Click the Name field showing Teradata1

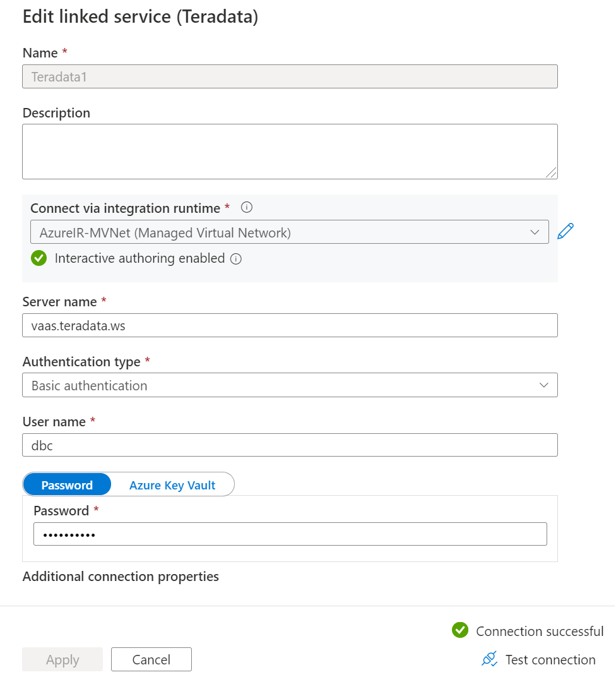(290, 76)
